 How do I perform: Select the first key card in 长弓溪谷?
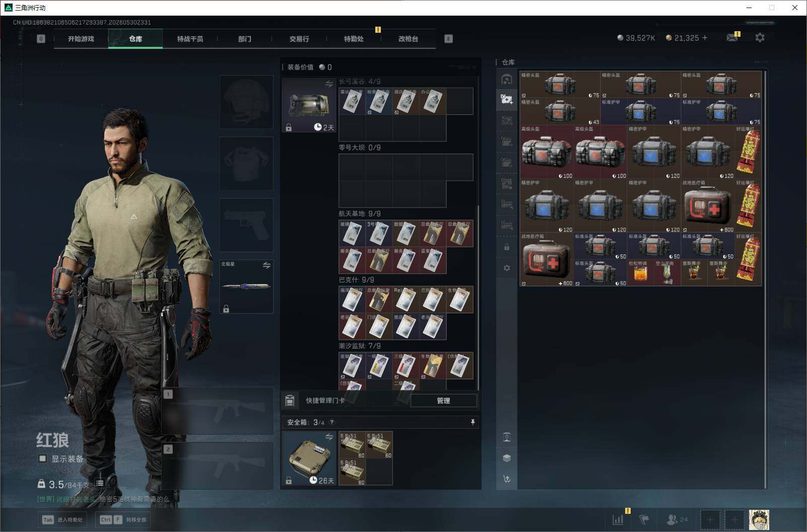[x=352, y=101]
